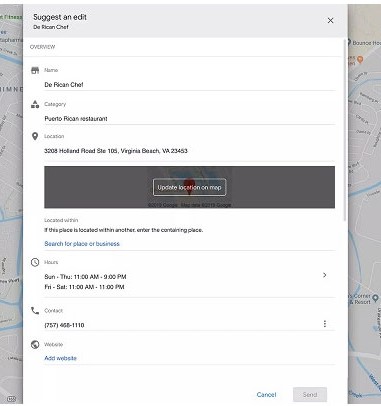
Task: Click the storefront icon beside Name
Action: [35, 70]
